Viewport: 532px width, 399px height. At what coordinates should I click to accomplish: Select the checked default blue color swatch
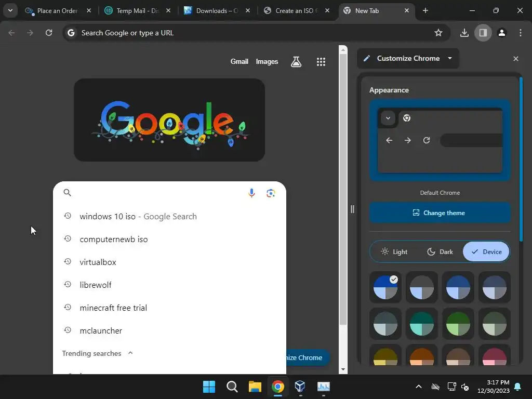click(385, 287)
